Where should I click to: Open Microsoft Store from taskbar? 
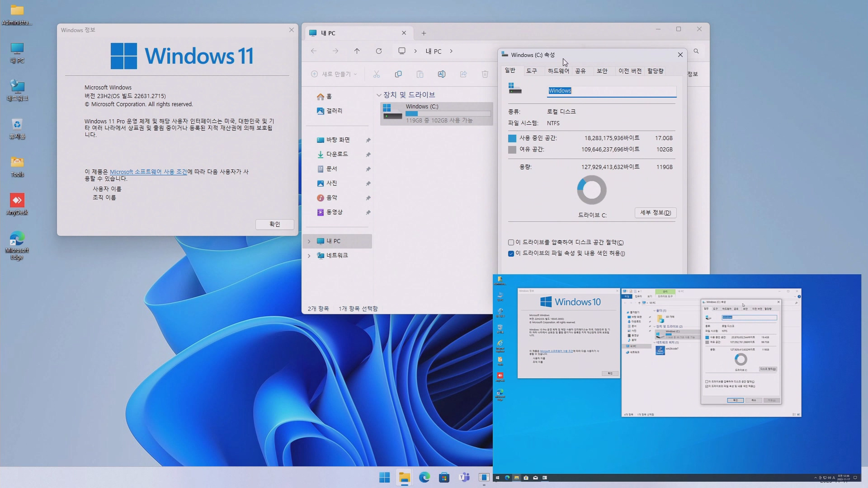coord(444,477)
